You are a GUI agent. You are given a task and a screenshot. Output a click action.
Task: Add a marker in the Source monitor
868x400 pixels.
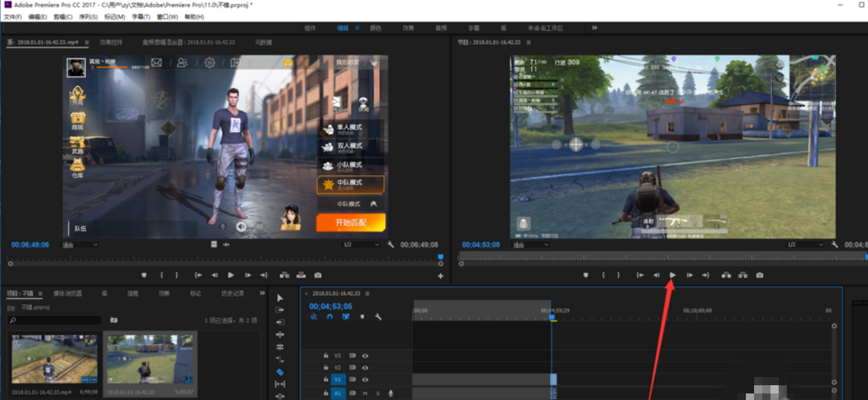tap(144, 275)
